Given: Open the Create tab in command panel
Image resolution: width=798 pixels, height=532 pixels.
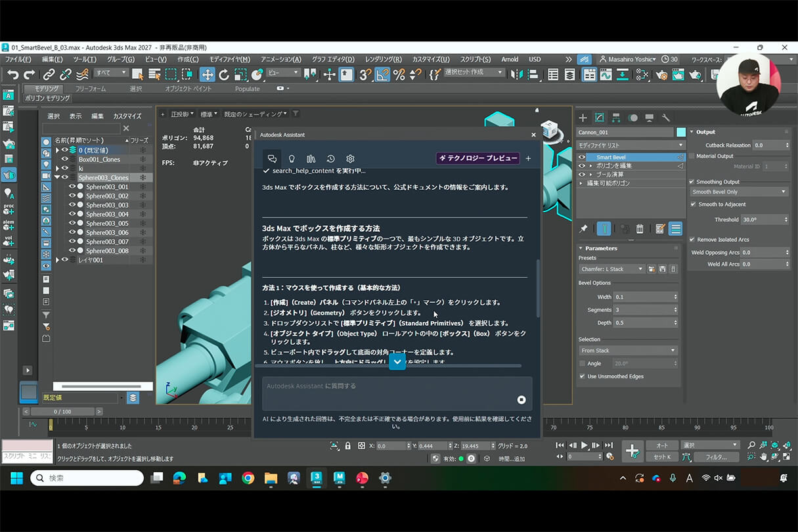Looking at the screenshot, I should pos(583,118).
